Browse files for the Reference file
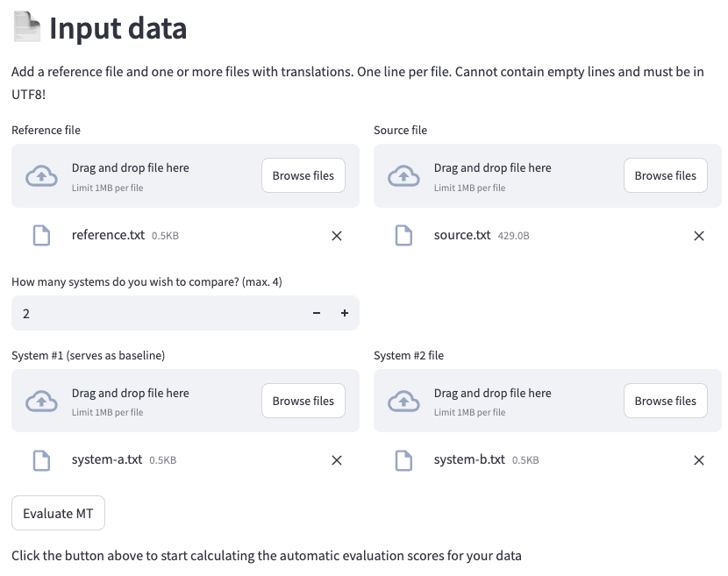The width and height of the screenshot is (728, 576). pyautogui.click(x=303, y=175)
